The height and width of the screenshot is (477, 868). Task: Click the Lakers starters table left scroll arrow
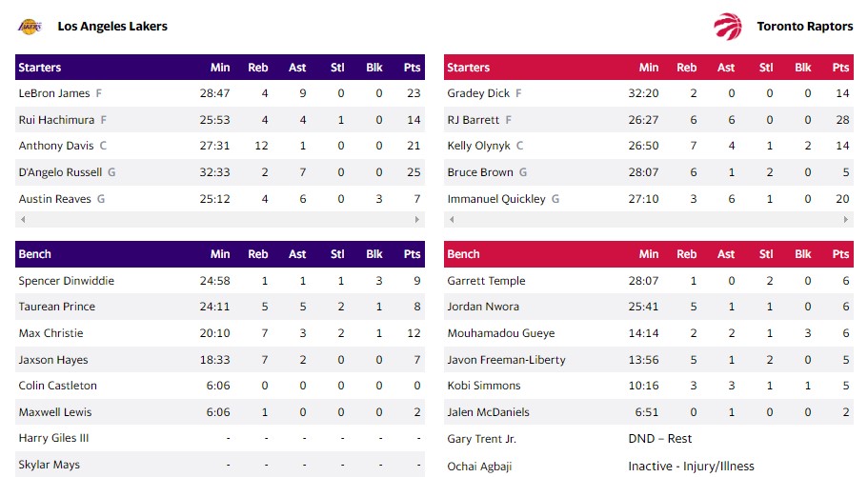pyautogui.click(x=21, y=220)
